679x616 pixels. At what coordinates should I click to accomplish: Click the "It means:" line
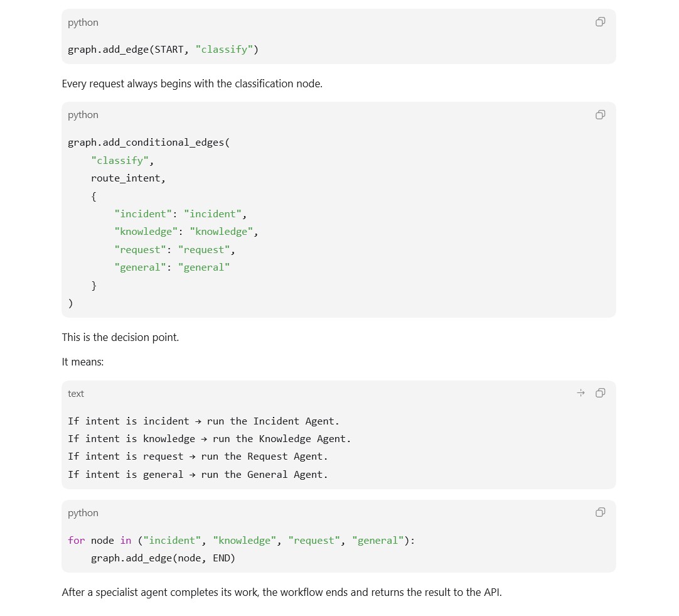(83, 362)
